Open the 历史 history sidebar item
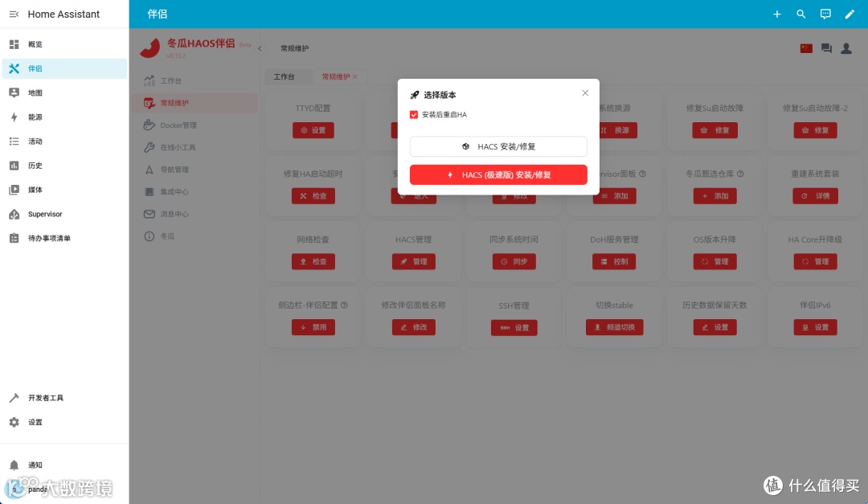The image size is (868, 504). coord(64,166)
